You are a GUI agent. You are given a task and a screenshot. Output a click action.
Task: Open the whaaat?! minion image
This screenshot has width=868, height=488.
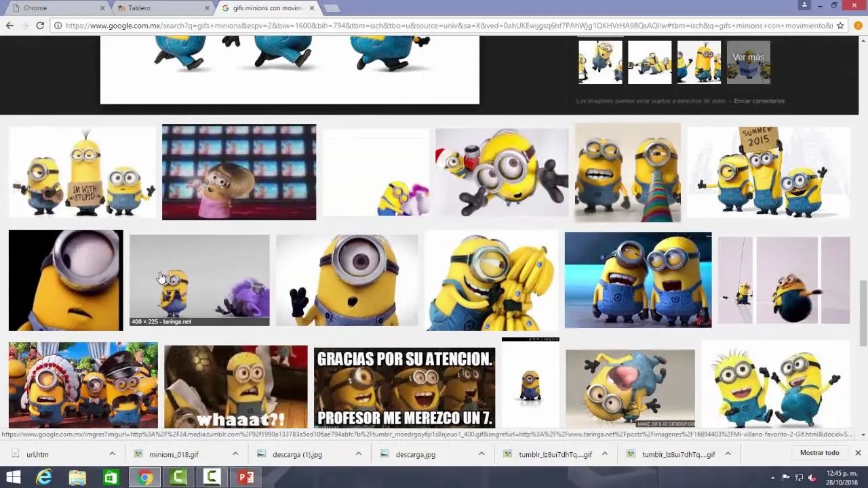(x=235, y=386)
